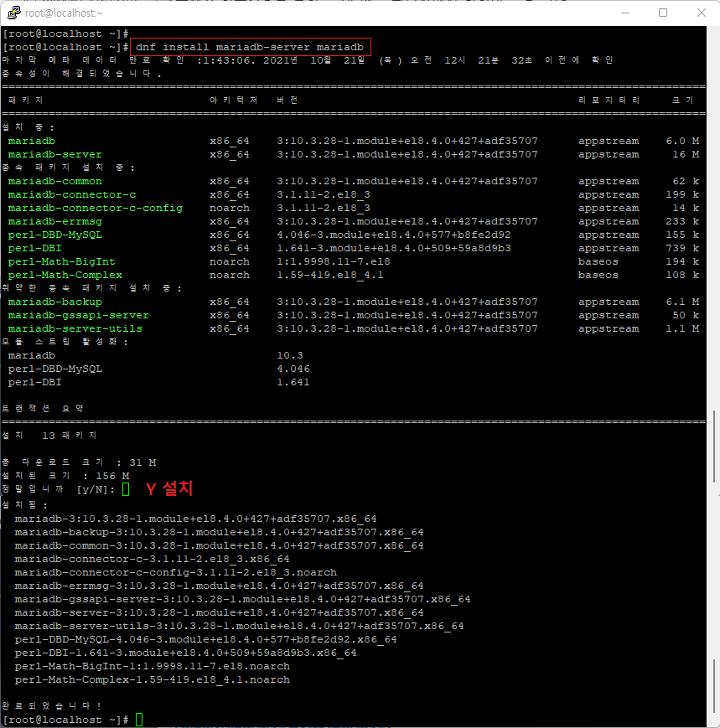Click installed line beginning mariadb-gssapi-server-3:10.3.28

pyautogui.click(x=242, y=599)
